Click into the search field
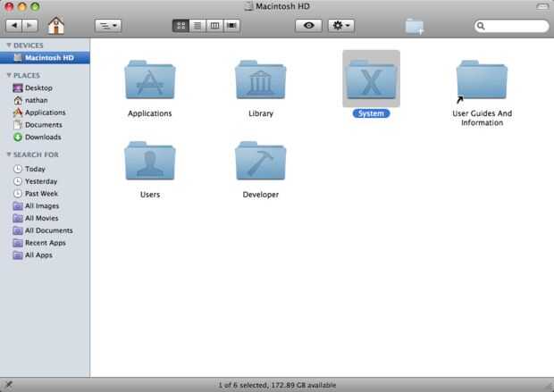The image size is (554, 392). pos(511,26)
